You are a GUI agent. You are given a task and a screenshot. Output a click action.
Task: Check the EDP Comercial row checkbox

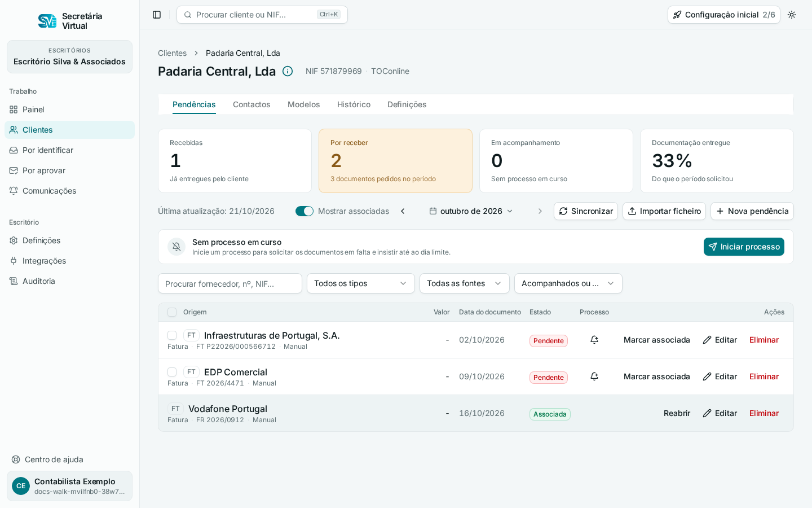[x=172, y=372]
